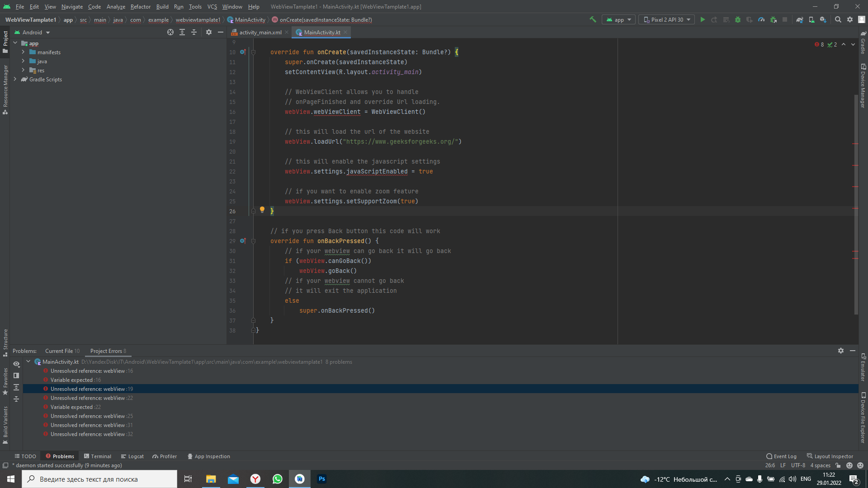Click Attach Debugger to Android Process icon
Viewport: 868px width, 488px height.
click(773, 19)
